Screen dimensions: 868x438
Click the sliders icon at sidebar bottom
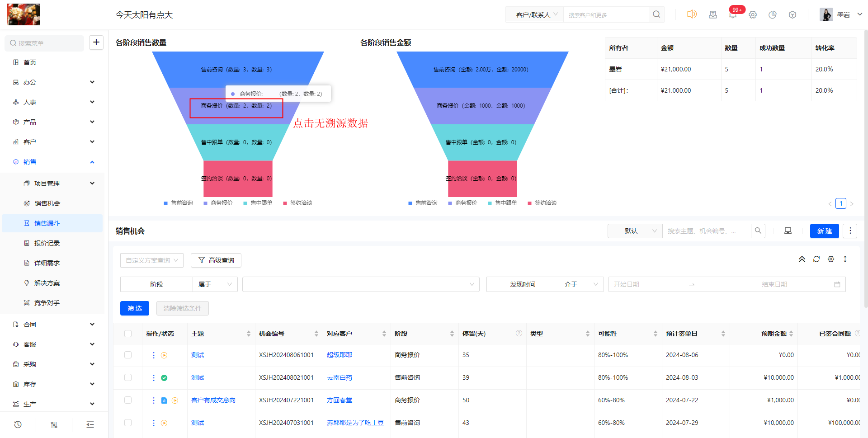pos(54,424)
